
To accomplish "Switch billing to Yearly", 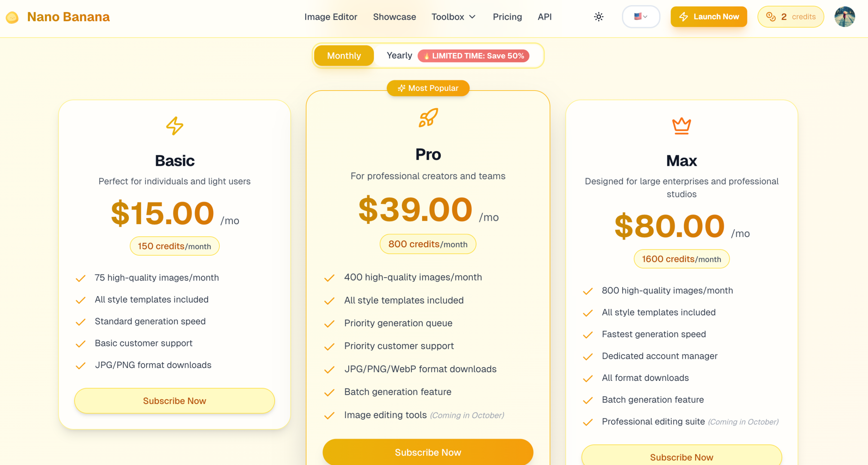I will [x=399, y=56].
